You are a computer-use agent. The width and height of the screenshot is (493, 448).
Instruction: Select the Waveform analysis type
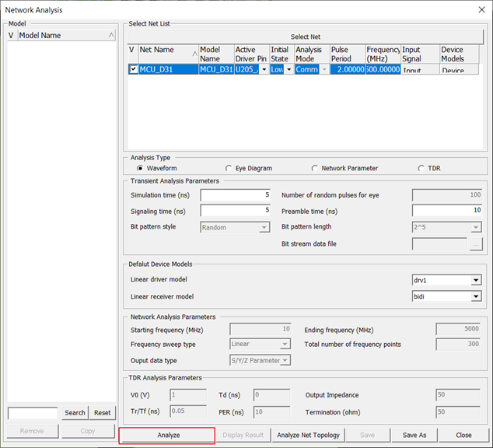coord(141,168)
